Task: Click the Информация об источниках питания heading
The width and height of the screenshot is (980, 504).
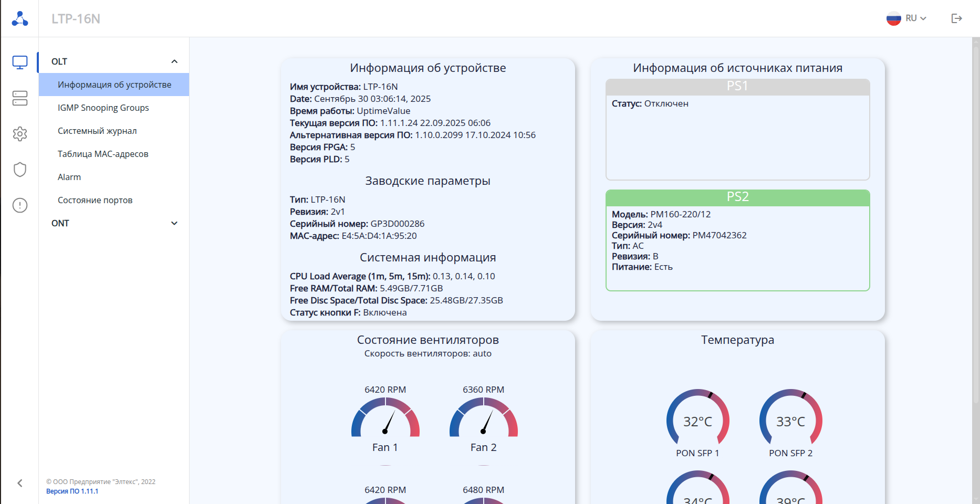Action: (x=738, y=68)
